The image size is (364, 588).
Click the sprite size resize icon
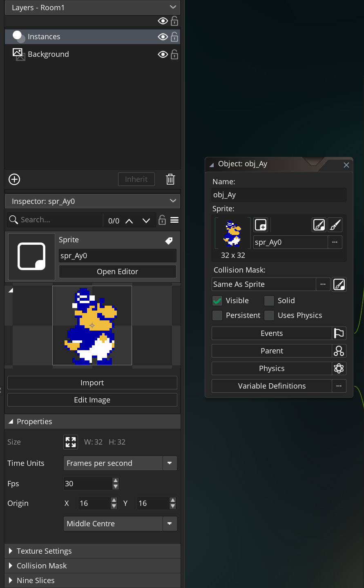click(x=71, y=442)
